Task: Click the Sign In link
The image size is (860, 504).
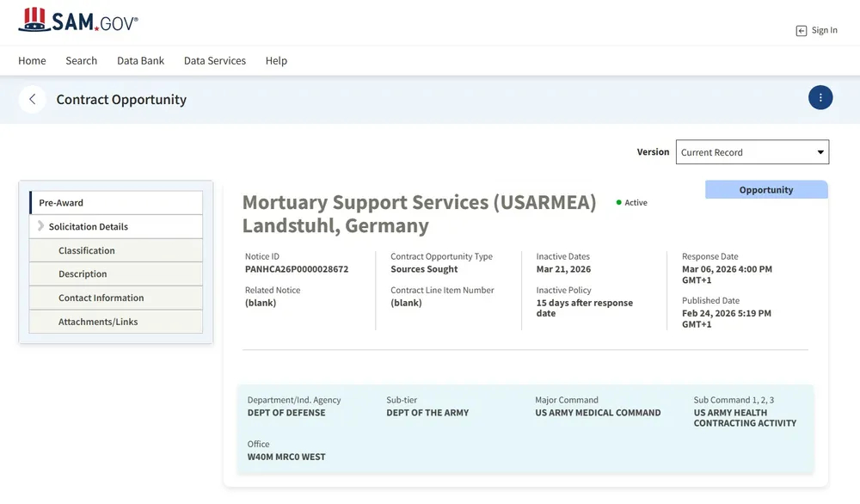Action: [824, 31]
